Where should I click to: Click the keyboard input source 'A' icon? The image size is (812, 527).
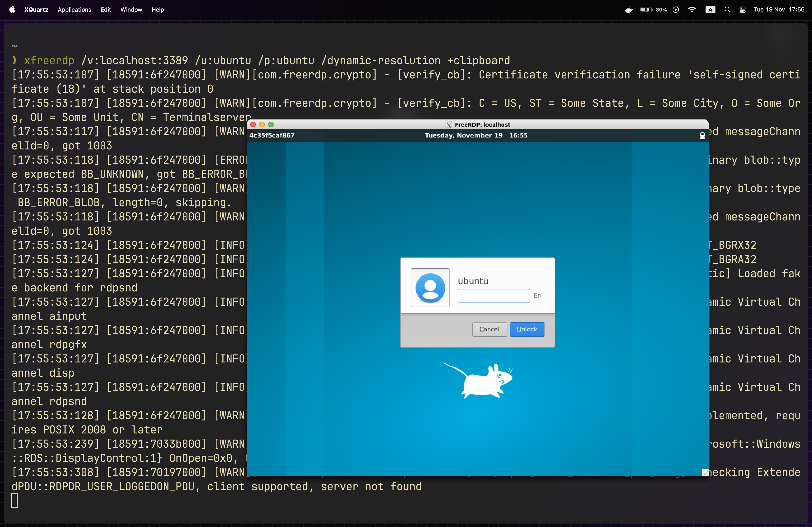710,9
